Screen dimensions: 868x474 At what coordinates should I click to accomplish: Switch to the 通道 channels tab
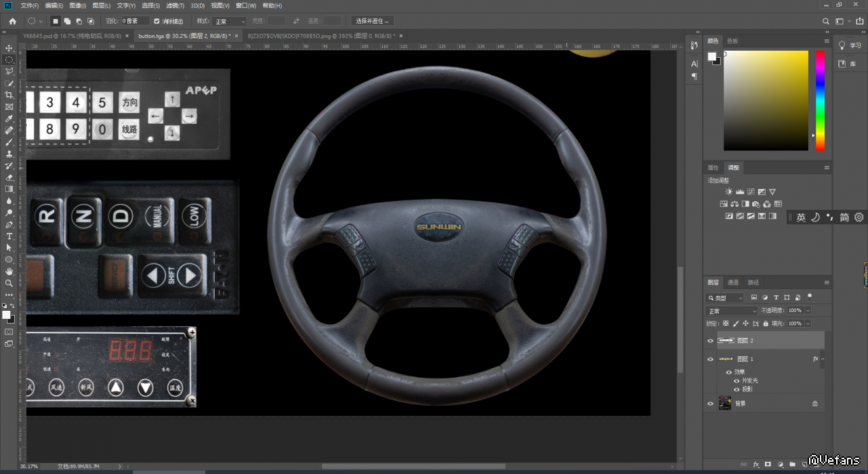click(733, 282)
